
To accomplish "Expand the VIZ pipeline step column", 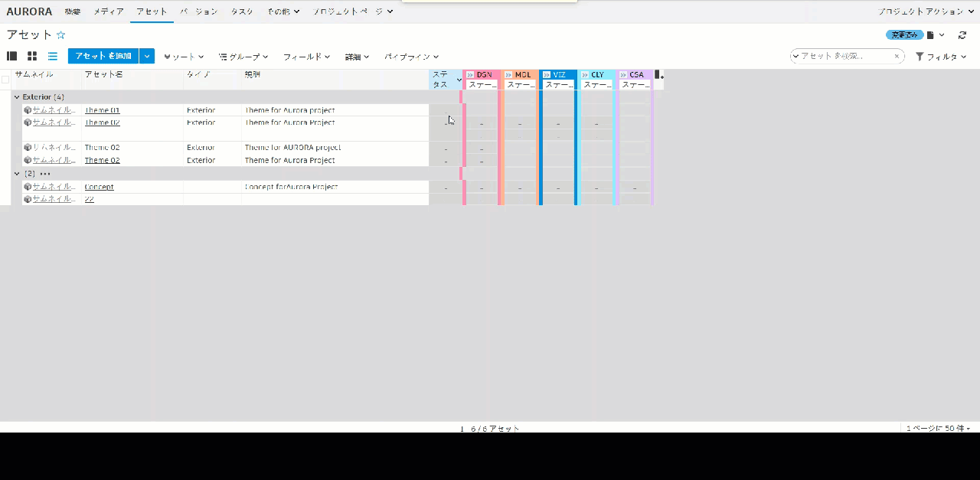I will coord(547,75).
